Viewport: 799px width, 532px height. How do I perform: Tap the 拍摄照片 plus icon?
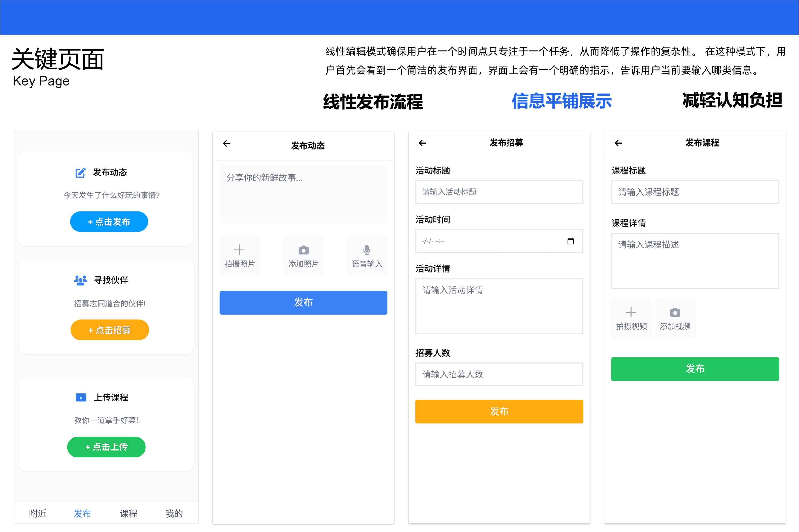(239, 250)
